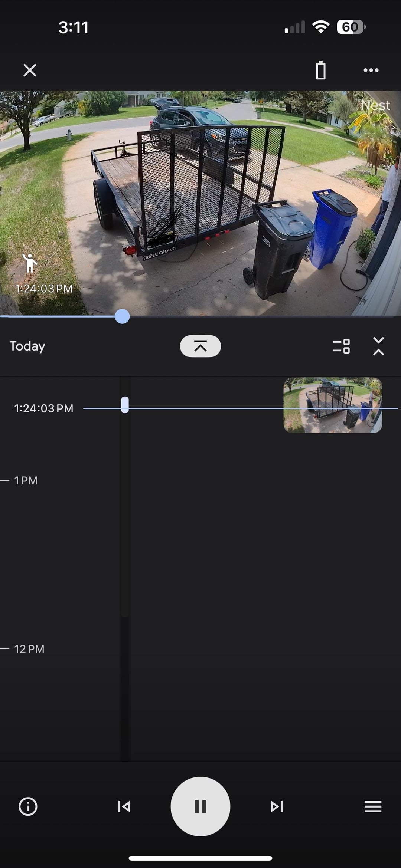Open the info details icon
401x868 pixels.
(28, 806)
